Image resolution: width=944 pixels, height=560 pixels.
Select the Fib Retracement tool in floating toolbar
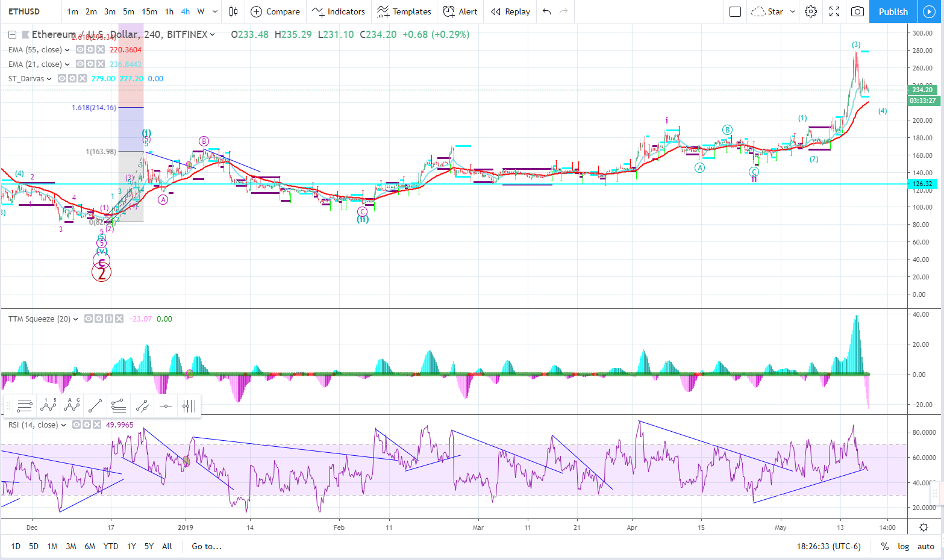tap(25, 406)
